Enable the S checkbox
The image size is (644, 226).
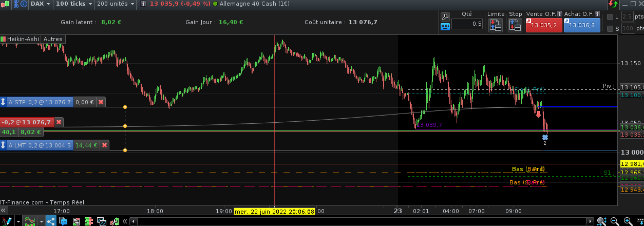tap(610, 29)
